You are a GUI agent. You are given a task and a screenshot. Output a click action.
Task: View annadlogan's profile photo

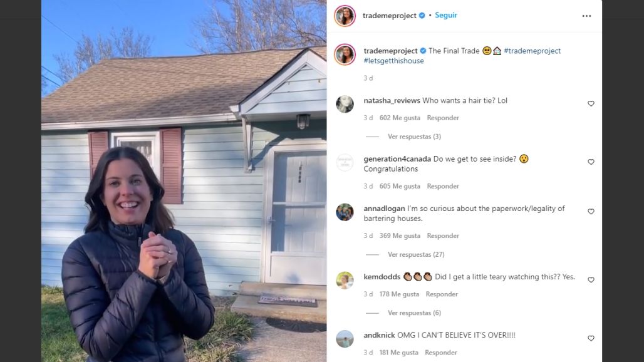tap(345, 212)
